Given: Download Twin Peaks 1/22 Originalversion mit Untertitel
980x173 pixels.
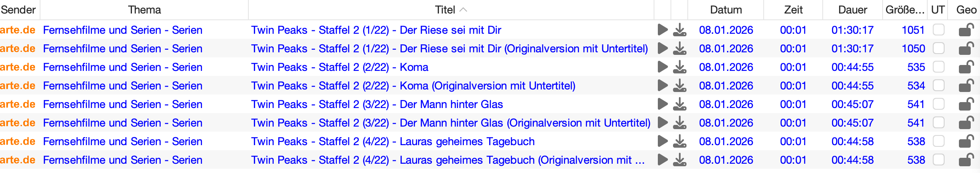Looking at the screenshot, I should click(679, 49).
